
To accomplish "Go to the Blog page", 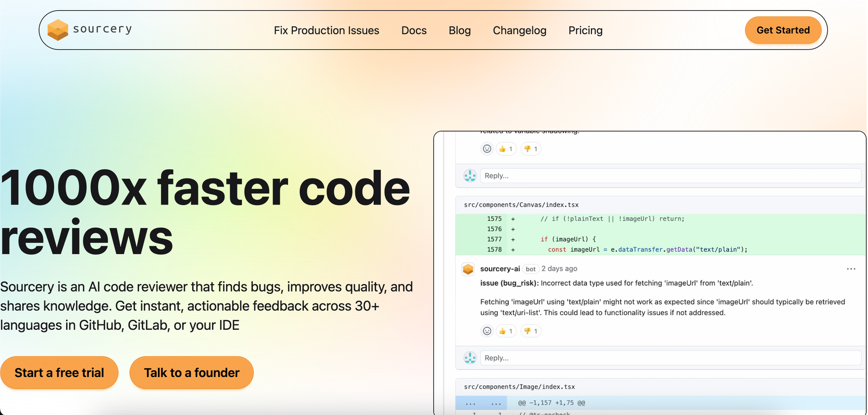I will click(x=459, y=30).
